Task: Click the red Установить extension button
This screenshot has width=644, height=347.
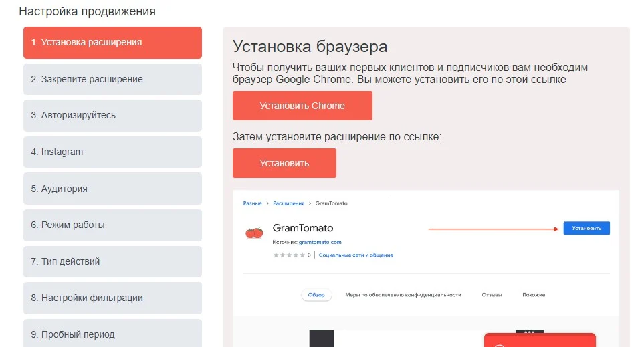Action: point(284,163)
